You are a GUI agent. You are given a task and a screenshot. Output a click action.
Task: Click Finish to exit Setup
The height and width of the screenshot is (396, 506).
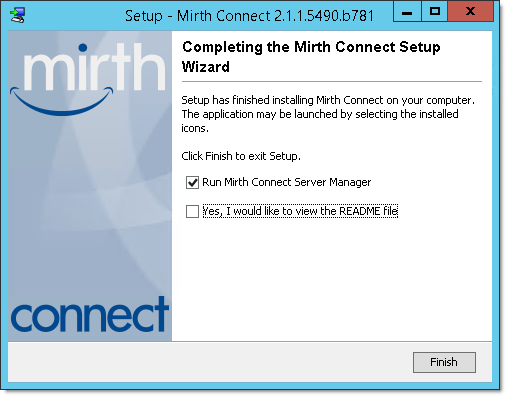(x=444, y=362)
